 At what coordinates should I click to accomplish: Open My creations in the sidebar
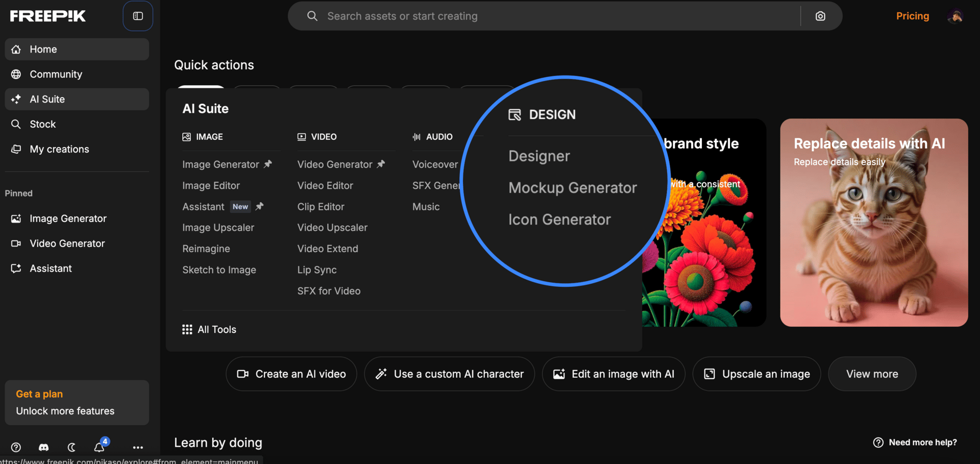[77, 149]
